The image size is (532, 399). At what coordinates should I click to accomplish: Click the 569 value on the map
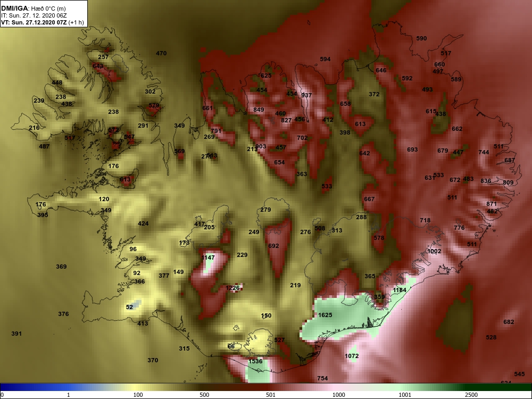[x=179, y=151]
